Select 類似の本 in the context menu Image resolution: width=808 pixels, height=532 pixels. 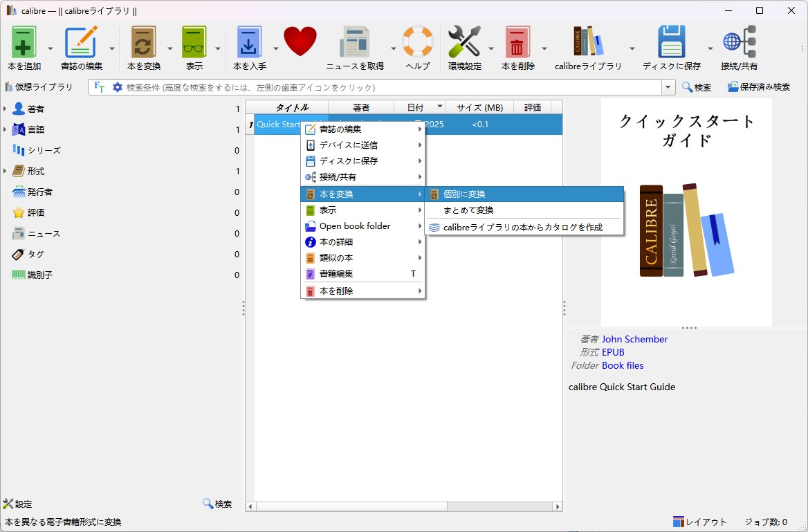(362, 258)
